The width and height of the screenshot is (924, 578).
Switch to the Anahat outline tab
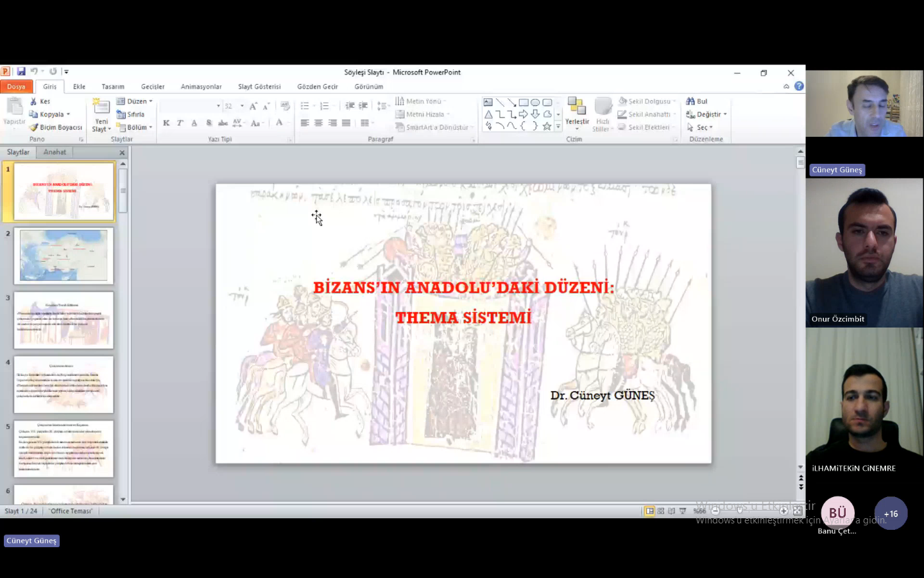tap(55, 152)
